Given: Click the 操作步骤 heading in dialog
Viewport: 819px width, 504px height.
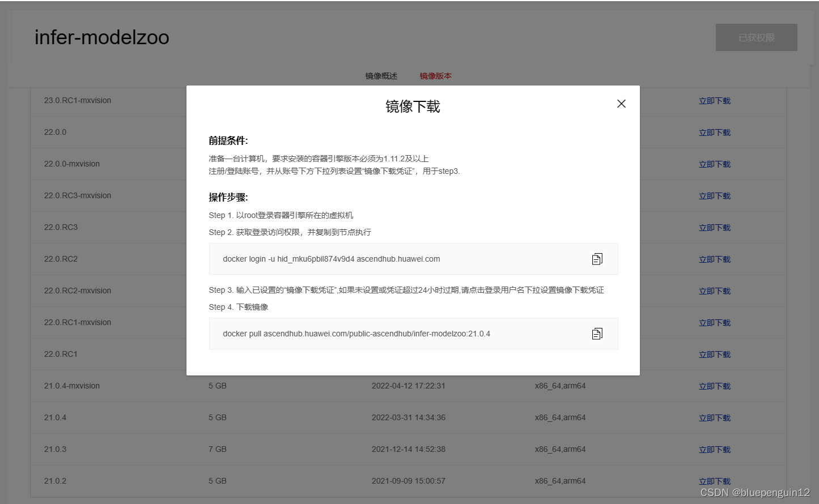Looking at the screenshot, I should (228, 198).
